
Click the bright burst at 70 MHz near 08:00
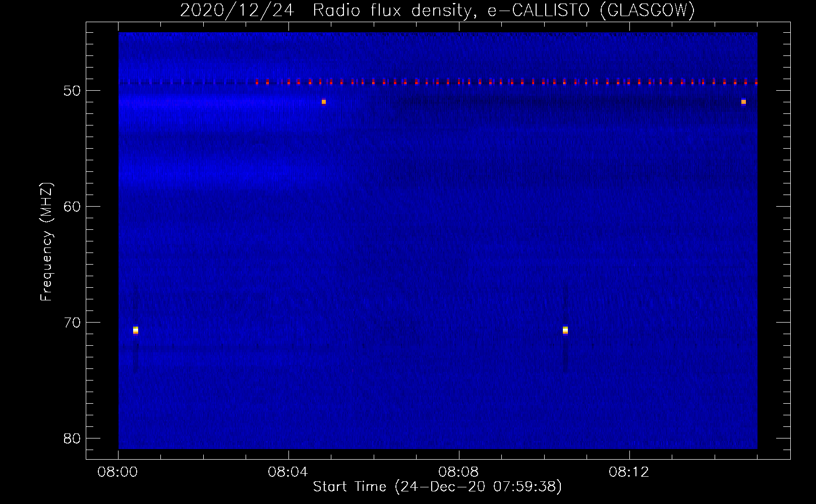(135, 330)
